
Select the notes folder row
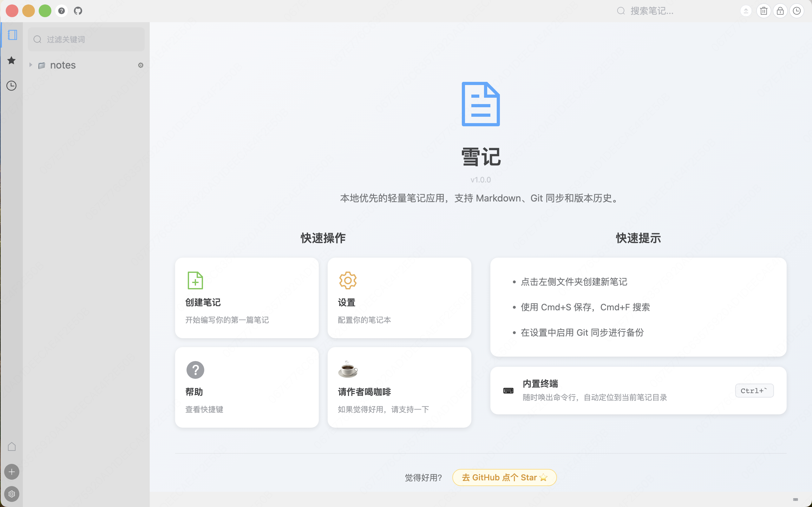[x=87, y=65]
